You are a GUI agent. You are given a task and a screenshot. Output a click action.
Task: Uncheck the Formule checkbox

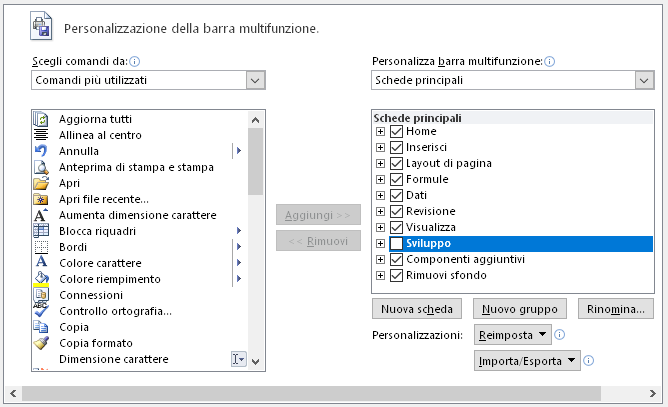[x=396, y=179]
